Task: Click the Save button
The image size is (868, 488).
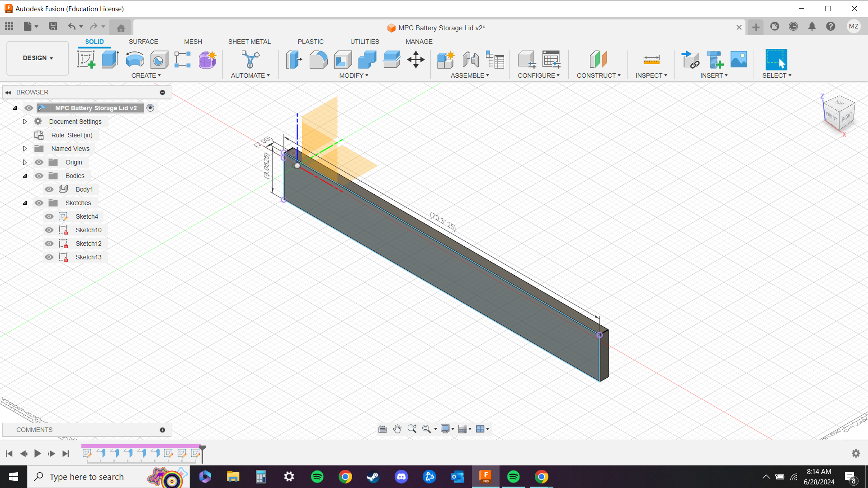Action: point(53,27)
